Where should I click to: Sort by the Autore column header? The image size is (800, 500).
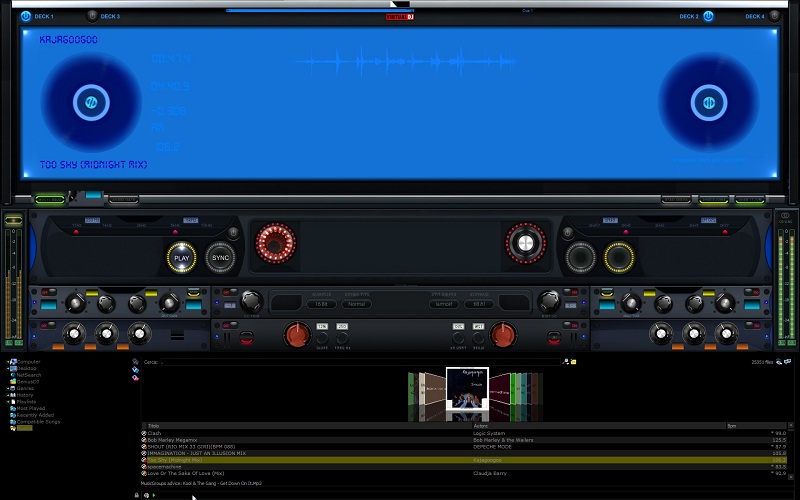click(x=601, y=426)
